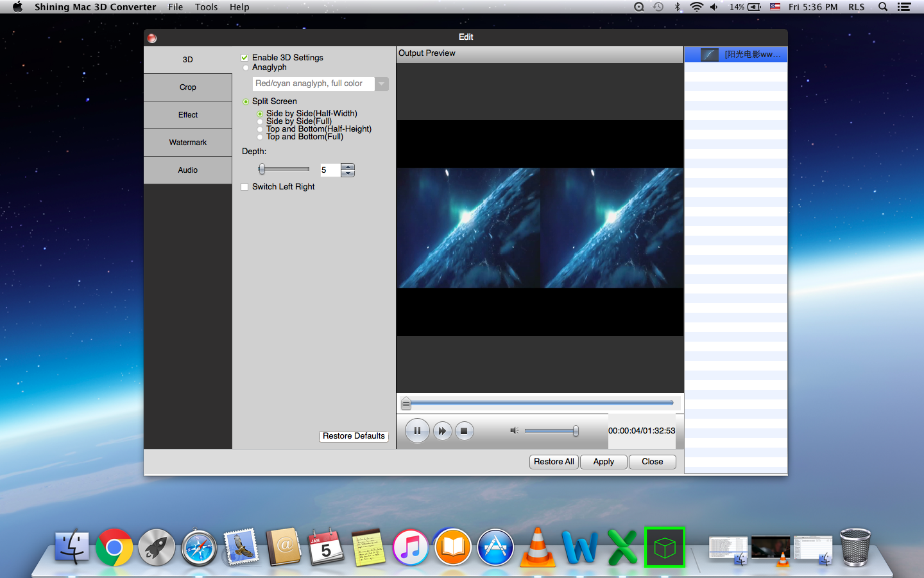Screen dimensions: 924x578
Task: Disable the Enable 3D Settings checkbox
Action: point(244,58)
